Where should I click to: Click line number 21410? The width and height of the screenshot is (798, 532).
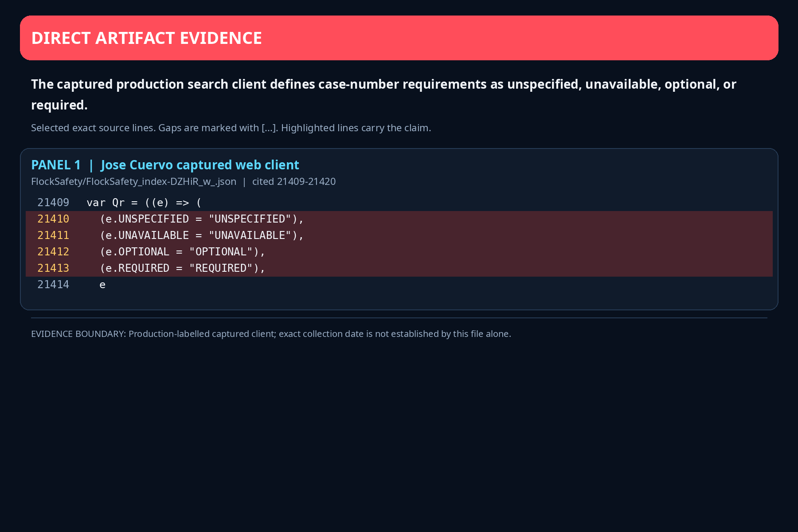[53, 219]
